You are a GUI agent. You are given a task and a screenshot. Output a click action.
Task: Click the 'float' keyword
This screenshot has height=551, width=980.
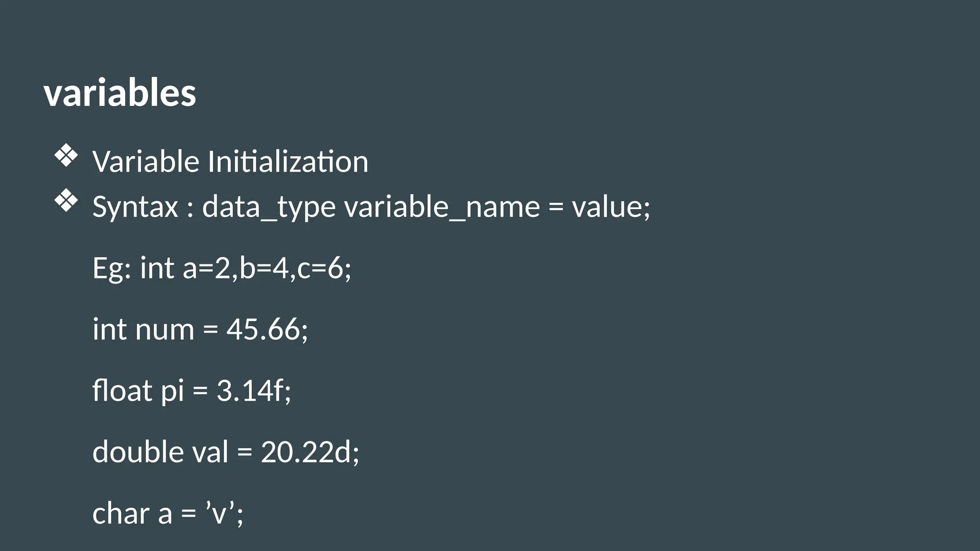(x=122, y=390)
